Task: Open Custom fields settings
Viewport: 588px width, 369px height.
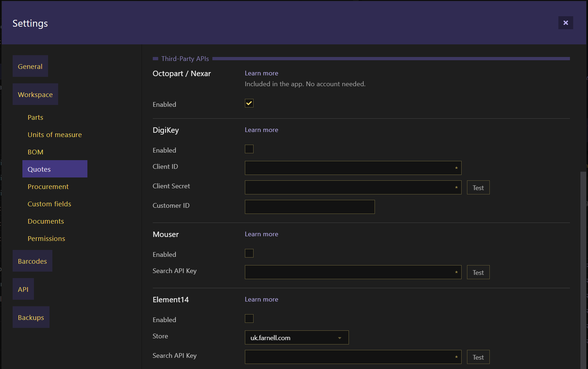Action: [x=49, y=204]
